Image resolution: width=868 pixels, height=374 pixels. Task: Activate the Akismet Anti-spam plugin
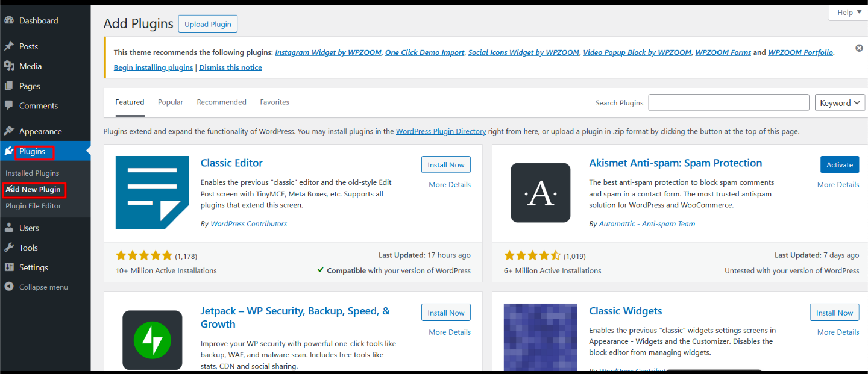pos(839,165)
